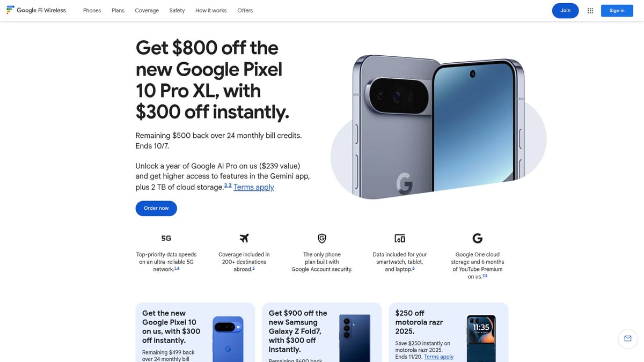
Task: Open How it works in navigation
Action: pos(211,11)
